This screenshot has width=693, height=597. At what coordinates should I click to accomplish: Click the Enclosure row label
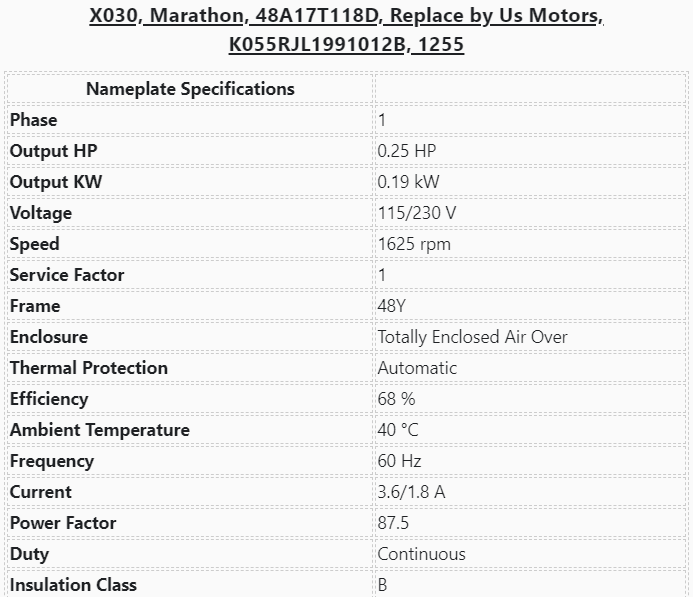pyautogui.click(x=49, y=337)
